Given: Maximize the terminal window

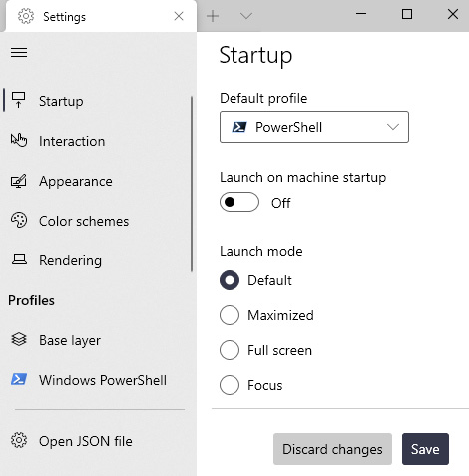Looking at the screenshot, I should click(x=407, y=14).
